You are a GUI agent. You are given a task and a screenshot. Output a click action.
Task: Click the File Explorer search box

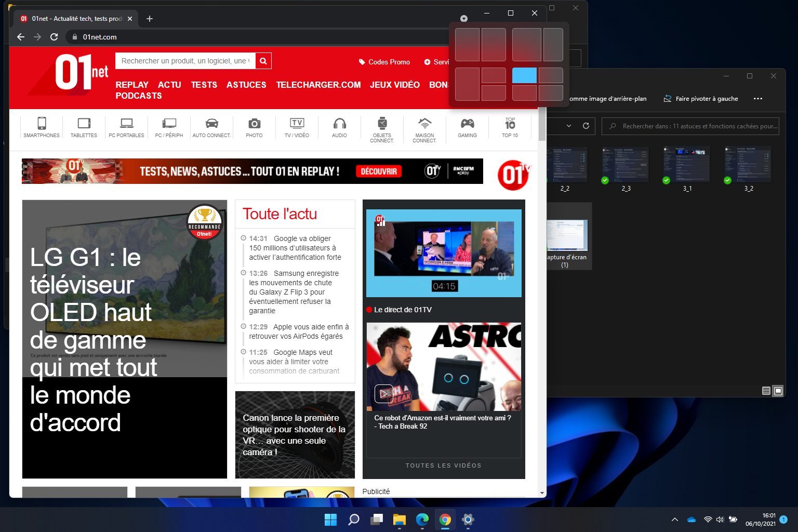[x=690, y=126]
